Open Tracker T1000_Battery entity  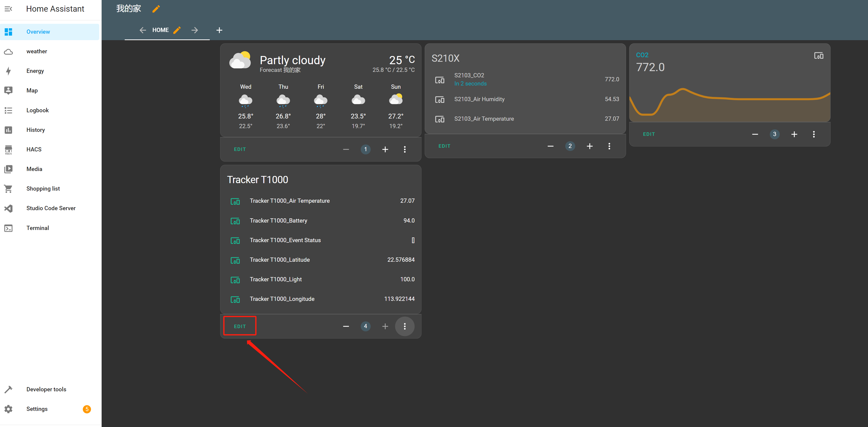[321, 221]
